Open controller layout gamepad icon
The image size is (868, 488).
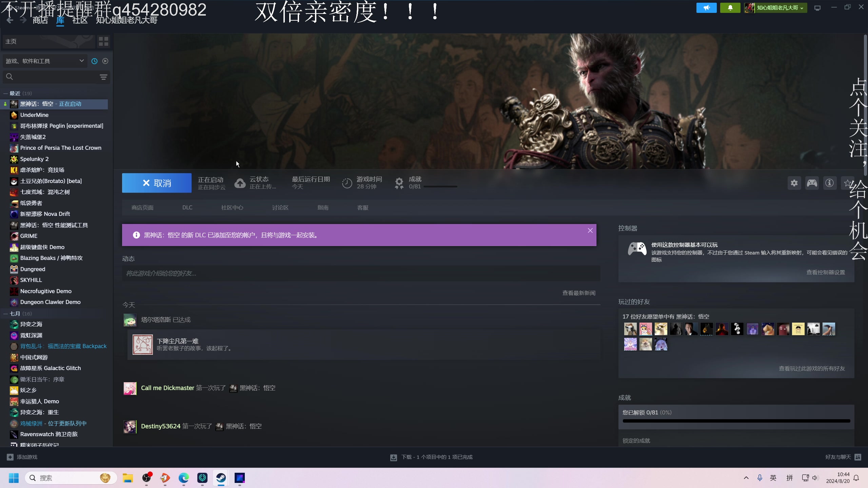(812, 183)
